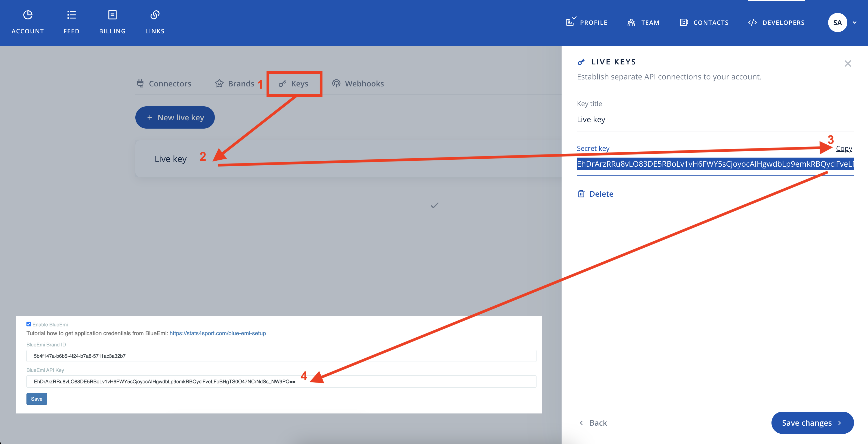Click the New live key button

pos(175,117)
